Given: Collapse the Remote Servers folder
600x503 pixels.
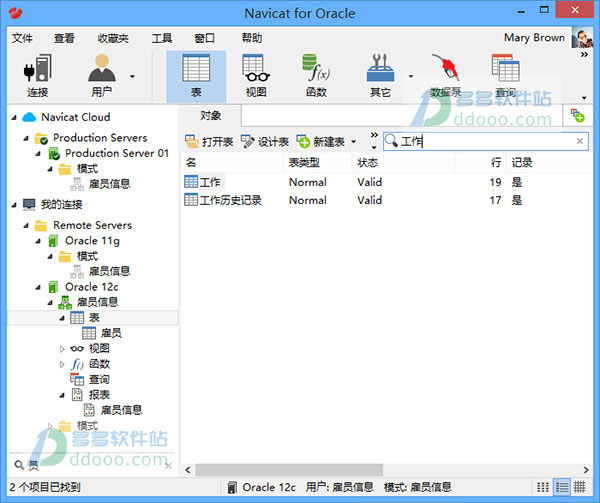Looking at the screenshot, I should coord(26,226).
